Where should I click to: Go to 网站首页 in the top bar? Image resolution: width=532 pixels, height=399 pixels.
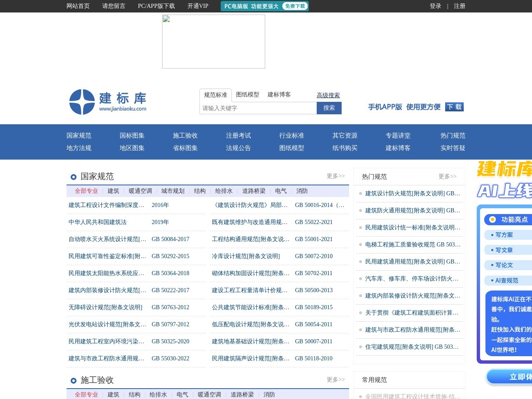(78, 6)
